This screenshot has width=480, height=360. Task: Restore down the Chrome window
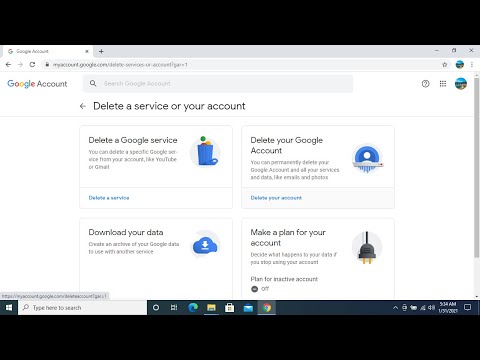point(454,51)
